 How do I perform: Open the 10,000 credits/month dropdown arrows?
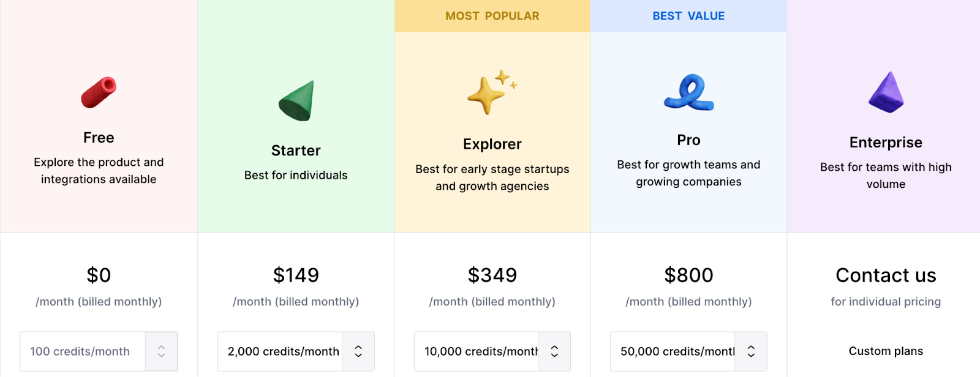pyautogui.click(x=554, y=351)
